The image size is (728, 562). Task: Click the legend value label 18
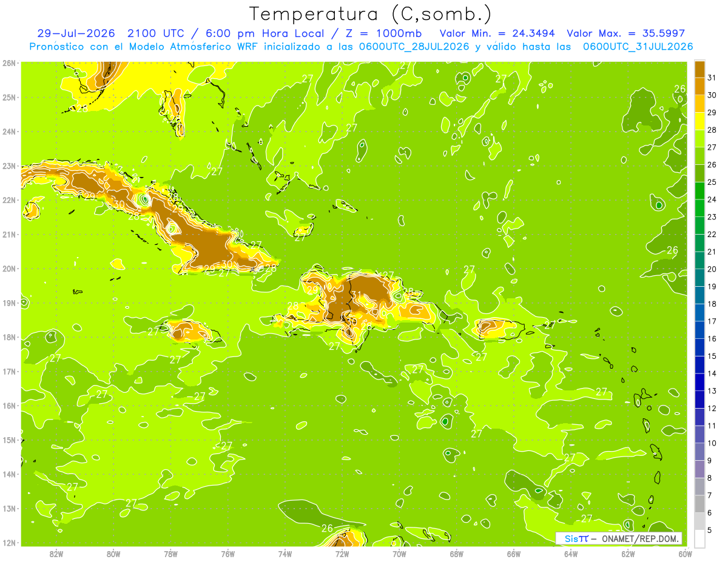tap(712, 303)
